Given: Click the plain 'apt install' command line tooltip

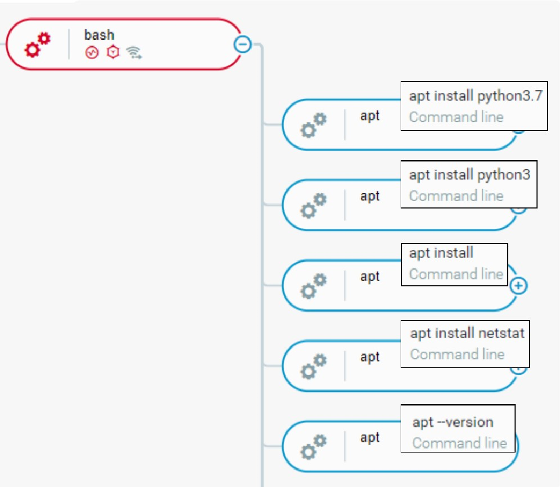Looking at the screenshot, I should [x=454, y=264].
